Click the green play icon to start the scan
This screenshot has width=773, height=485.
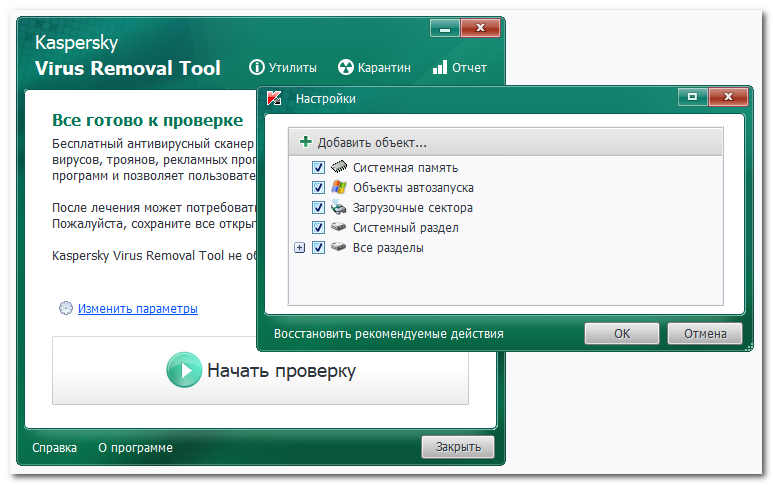tap(184, 370)
